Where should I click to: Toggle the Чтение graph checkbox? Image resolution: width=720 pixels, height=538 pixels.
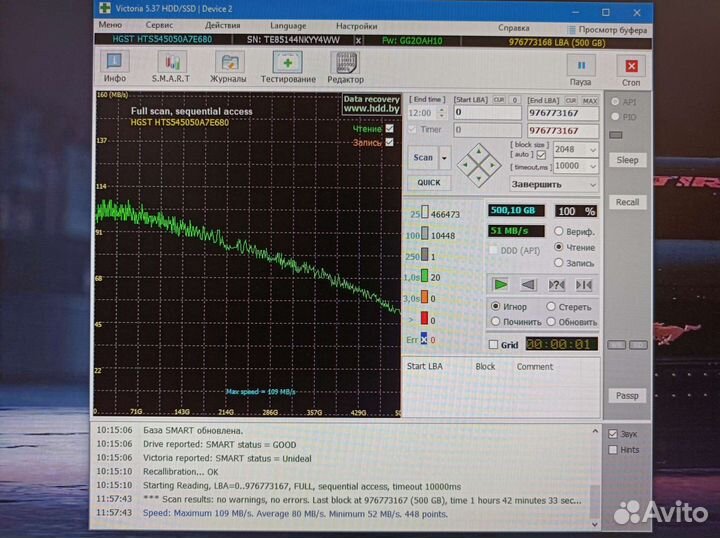(x=389, y=128)
